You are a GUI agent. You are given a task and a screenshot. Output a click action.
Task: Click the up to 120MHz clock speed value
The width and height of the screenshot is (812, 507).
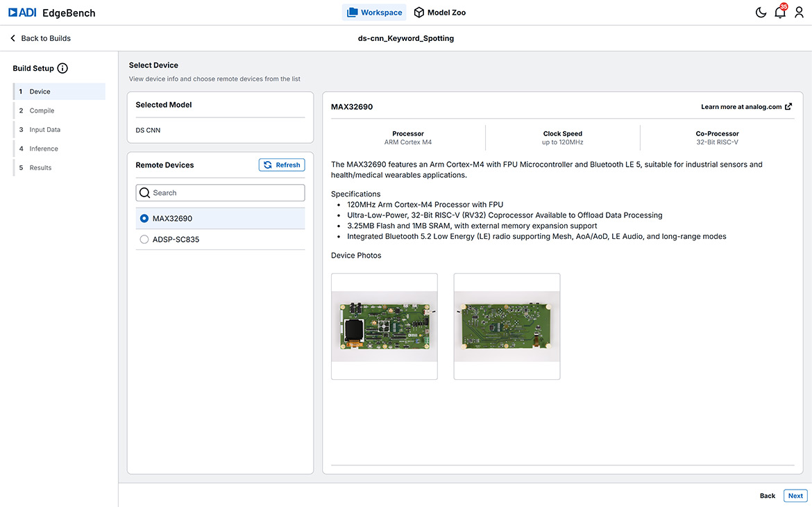562,142
